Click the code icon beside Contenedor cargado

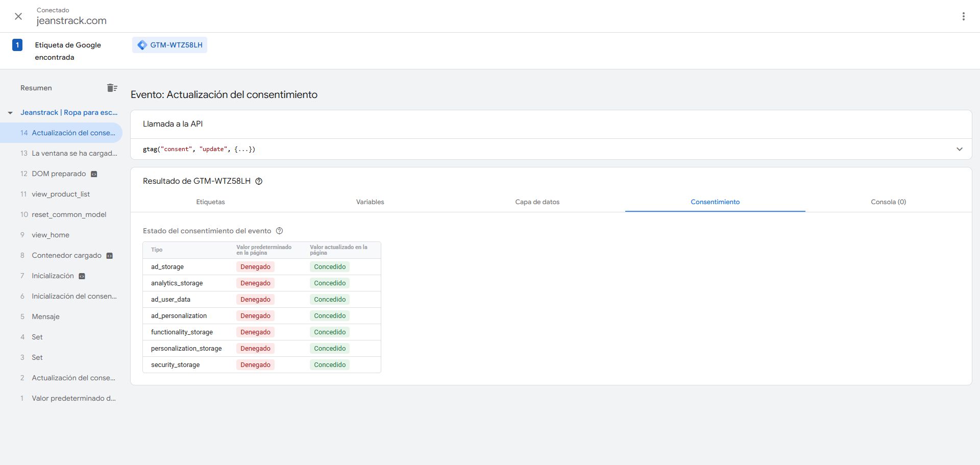point(109,256)
